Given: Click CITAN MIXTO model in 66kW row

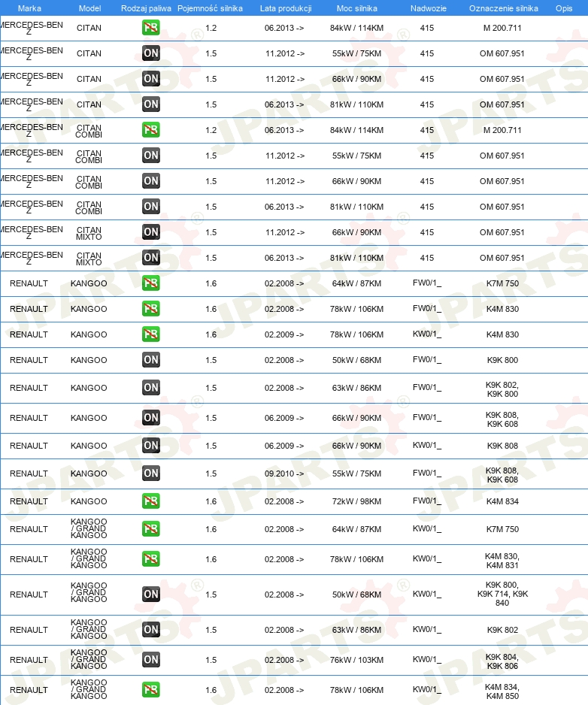Looking at the screenshot, I should coord(89,233).
